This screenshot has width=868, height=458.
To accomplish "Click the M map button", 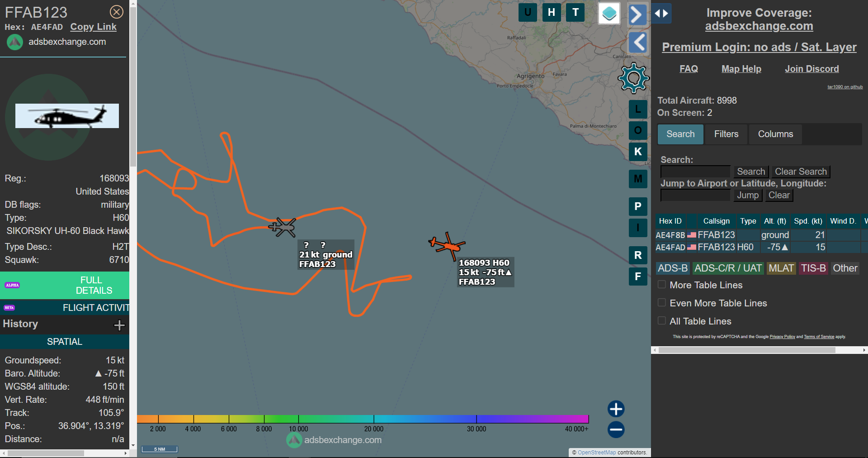I will (x=638, y=179).
